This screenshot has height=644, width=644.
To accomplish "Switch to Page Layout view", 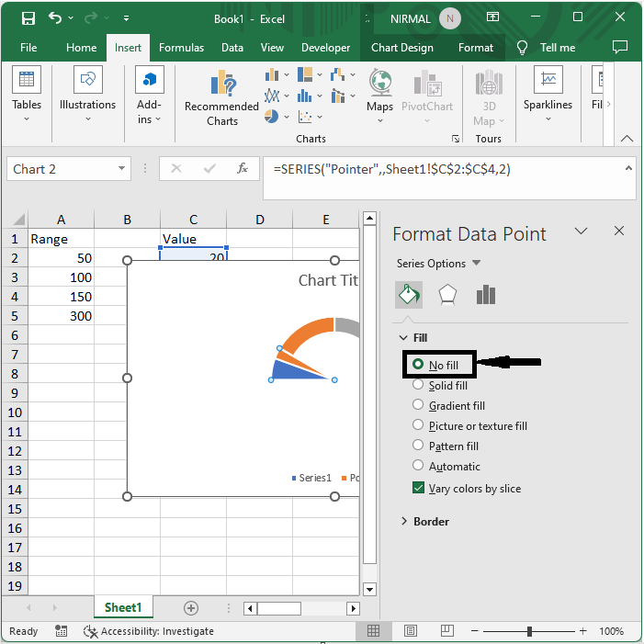I will click(411, 630).
